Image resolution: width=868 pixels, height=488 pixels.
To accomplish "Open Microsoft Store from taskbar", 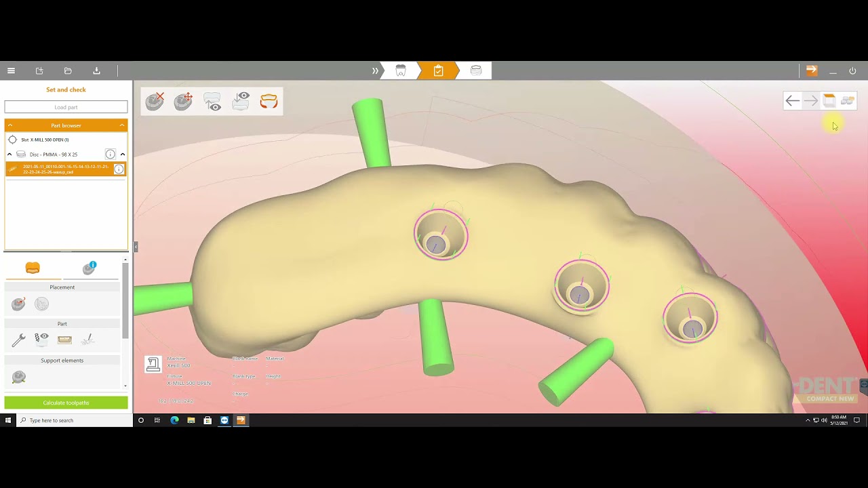I will (x=208, y=420).
